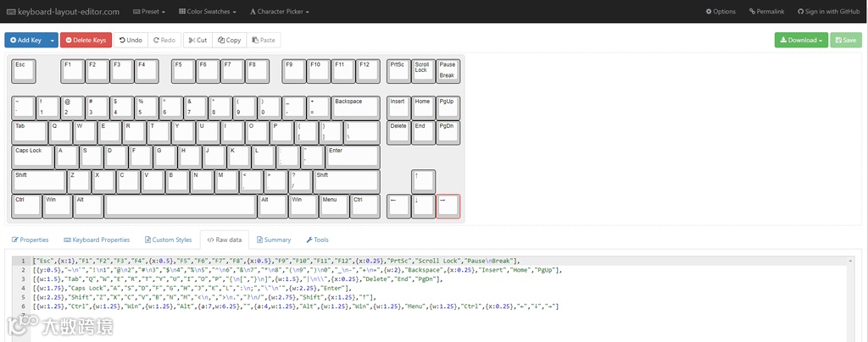Select the up arrow key
Screen dimensions: 868x342
click(x=423, y=181)
